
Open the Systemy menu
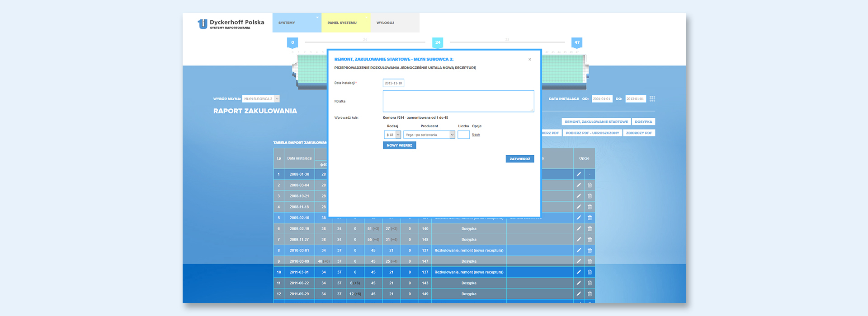click(x=297, y=23)
